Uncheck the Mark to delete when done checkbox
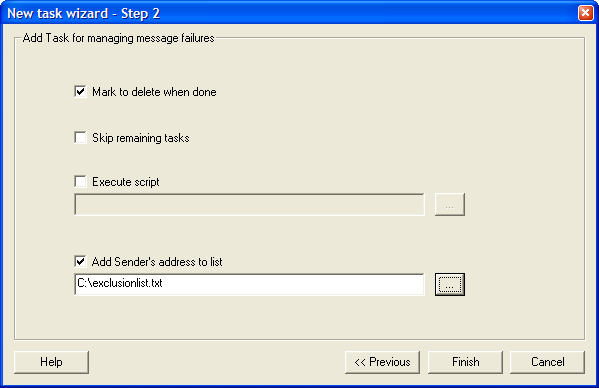 point(80,92)
